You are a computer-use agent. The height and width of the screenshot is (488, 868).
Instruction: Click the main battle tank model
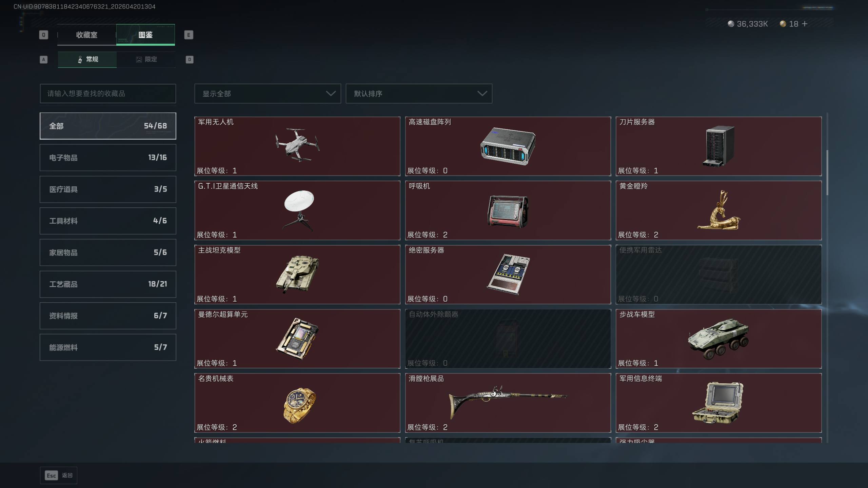click(x=297, y=274)
